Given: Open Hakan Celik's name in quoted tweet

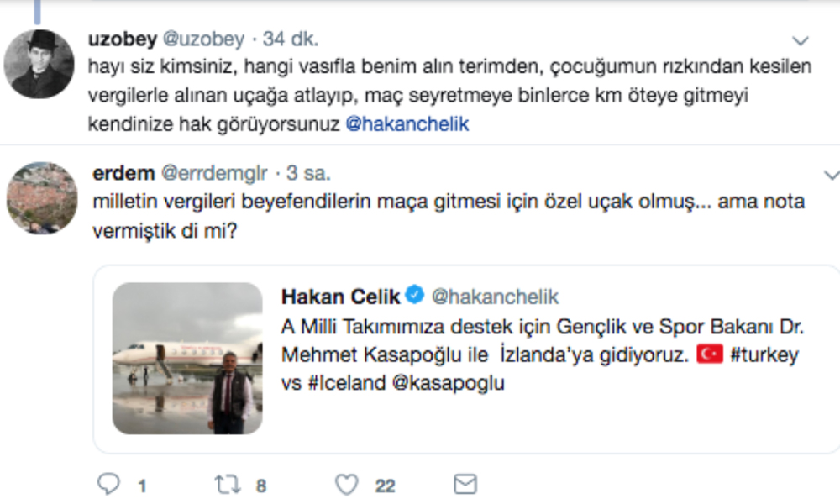Looking at the screenshot, I should pos(340,297).
